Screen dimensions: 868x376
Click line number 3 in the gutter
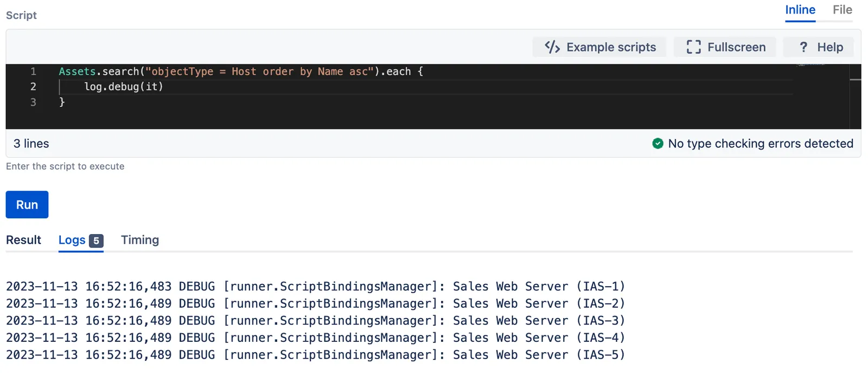pyautogui.click(x=33, y=102)
